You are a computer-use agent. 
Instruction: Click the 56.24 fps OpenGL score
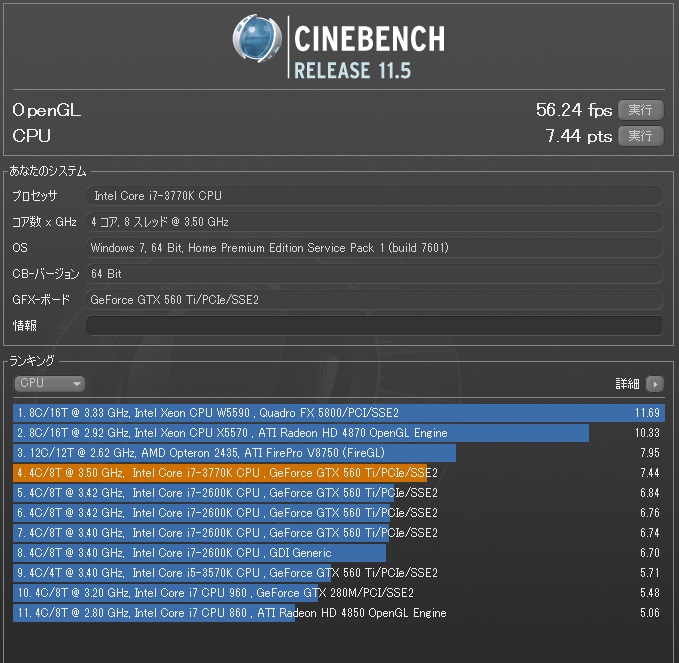click(574, 110)
